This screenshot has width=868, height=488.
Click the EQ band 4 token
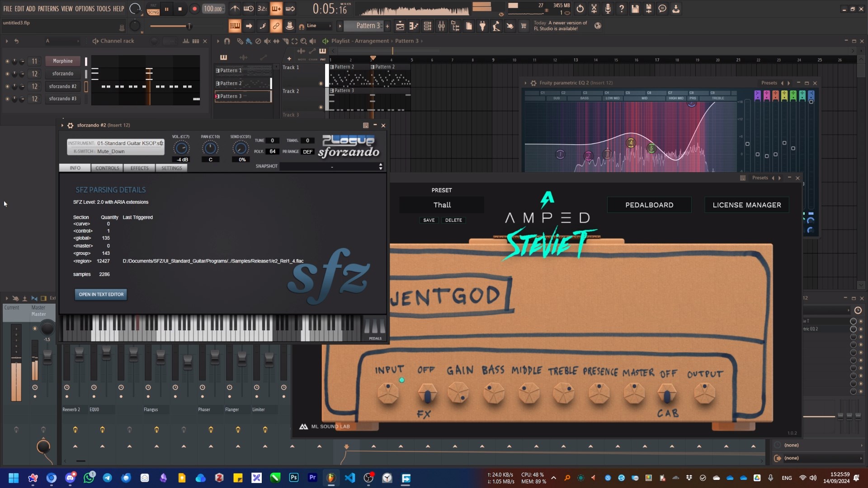tap(631, 143)
